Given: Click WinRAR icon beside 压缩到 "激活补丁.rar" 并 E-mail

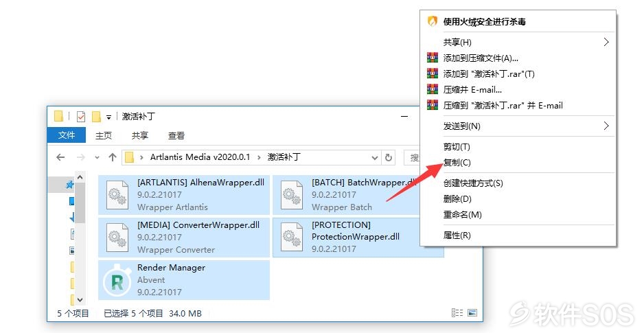Looking at the screenshot, I should pyautogui.click(x=433, y=105).
